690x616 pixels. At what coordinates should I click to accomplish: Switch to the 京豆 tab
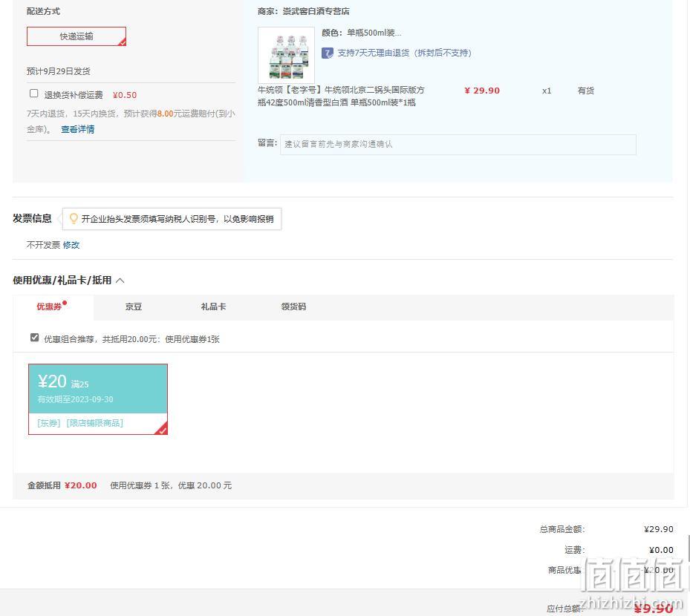click(x=134, y=307)
